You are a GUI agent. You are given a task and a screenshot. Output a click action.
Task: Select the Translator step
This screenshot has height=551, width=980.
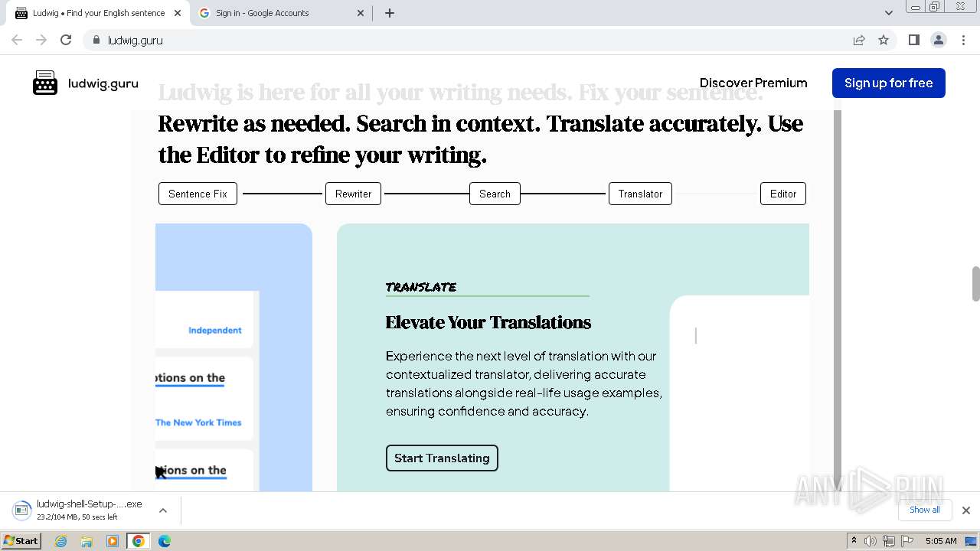coord(640,194)
